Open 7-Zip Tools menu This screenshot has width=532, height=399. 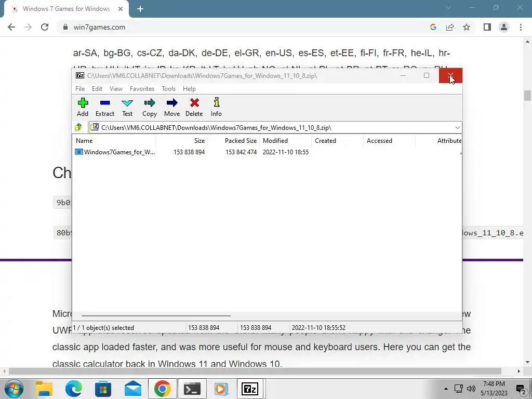pos(169,88)
